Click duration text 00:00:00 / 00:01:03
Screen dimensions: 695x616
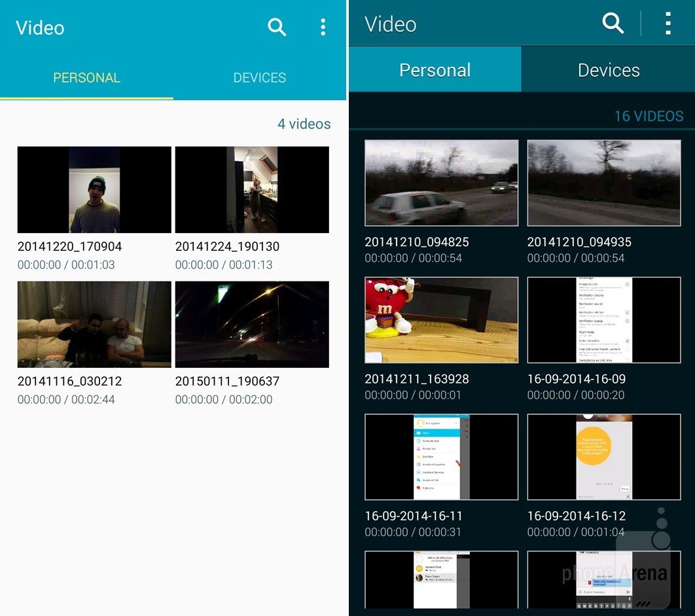pos(66,264)
